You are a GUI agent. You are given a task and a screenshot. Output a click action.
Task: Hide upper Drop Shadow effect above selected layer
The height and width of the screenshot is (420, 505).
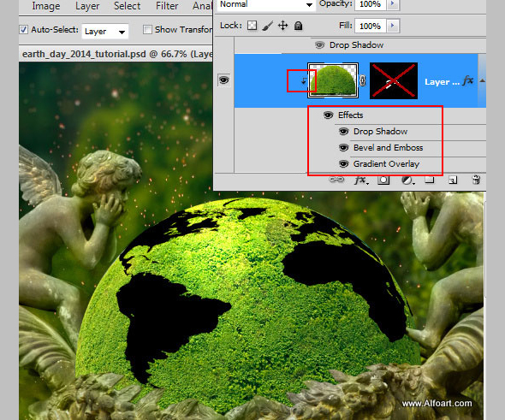click(319, 45)
